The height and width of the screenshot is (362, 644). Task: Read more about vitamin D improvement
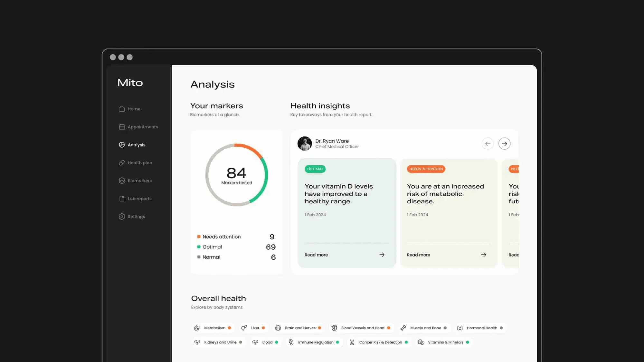click(x=316, y=255)
